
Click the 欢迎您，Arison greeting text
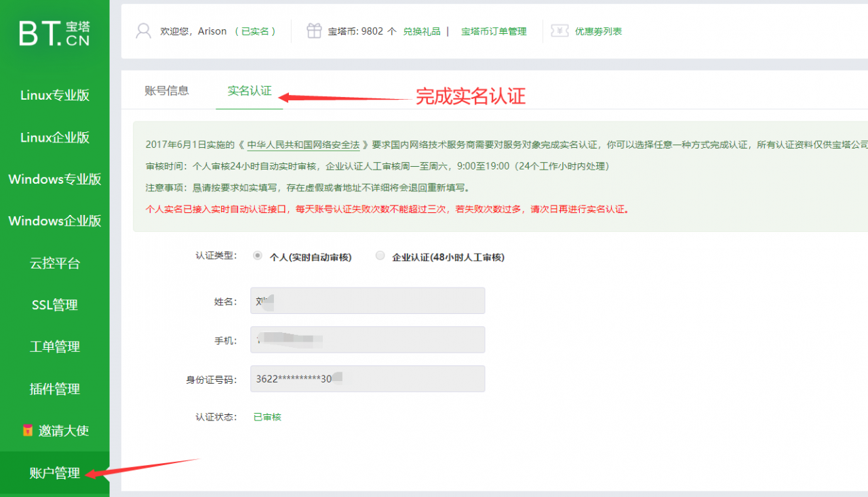(x=193, y=31)
